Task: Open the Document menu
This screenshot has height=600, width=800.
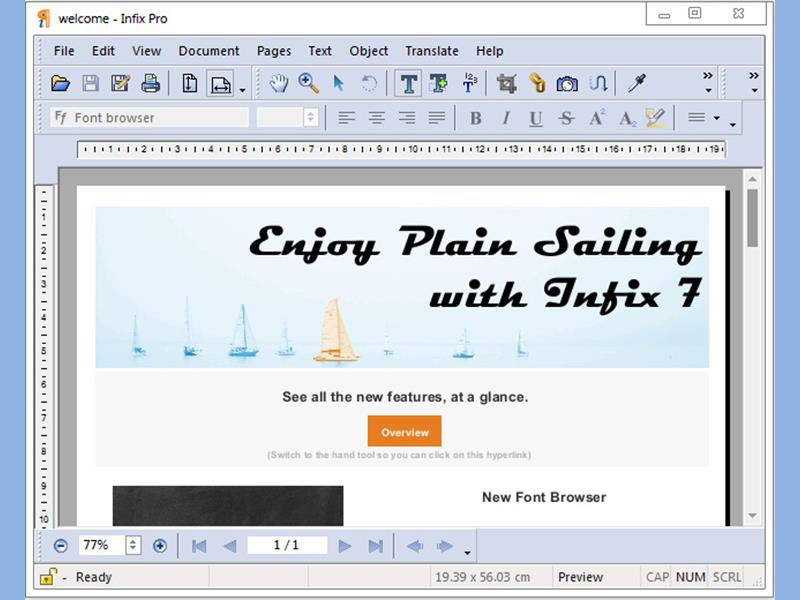Action: (209, 51)
